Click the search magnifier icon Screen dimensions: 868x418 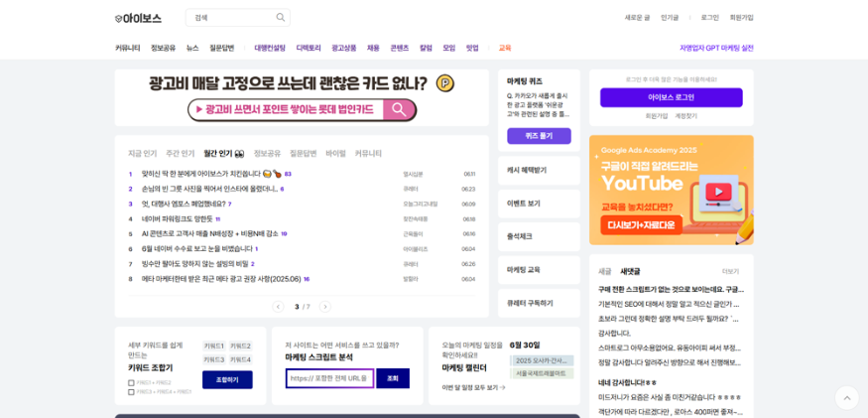pyautogui.click(x=281, y=17)
